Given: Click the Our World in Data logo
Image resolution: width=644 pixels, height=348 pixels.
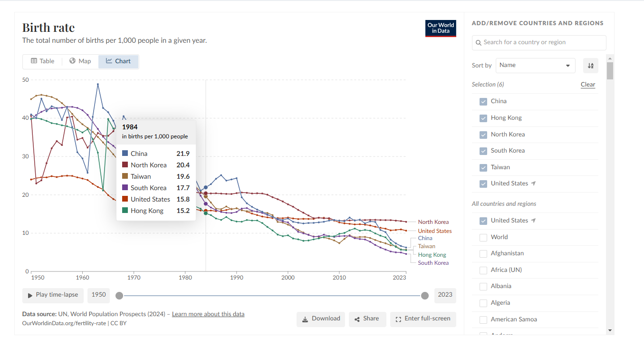Looking at the screenshot, I should point(441,29).
